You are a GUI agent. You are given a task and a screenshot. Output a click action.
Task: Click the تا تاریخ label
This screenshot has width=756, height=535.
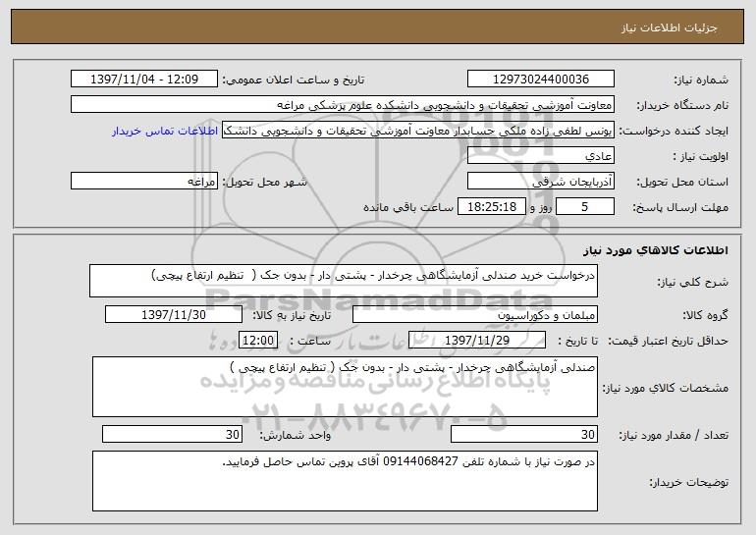point(578,342)
